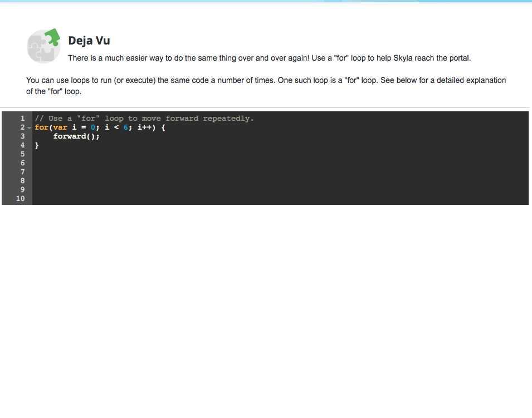
Task: Click line number 10 in the gutter
Action: pos(21,199)
